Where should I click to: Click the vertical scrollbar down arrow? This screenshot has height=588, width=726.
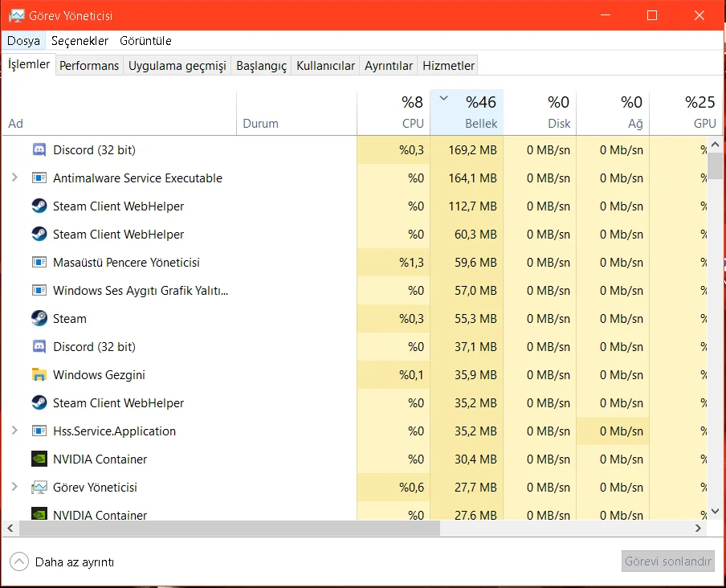[715, 512]
